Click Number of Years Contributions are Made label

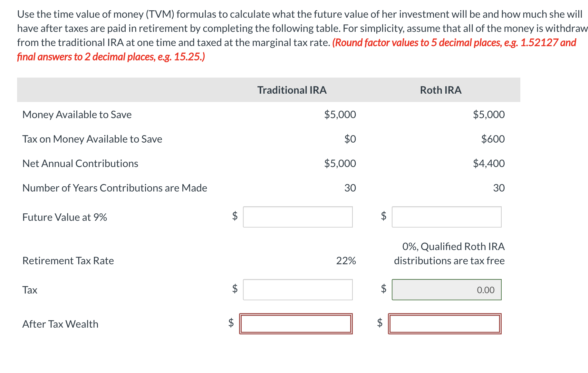point(115,188)
